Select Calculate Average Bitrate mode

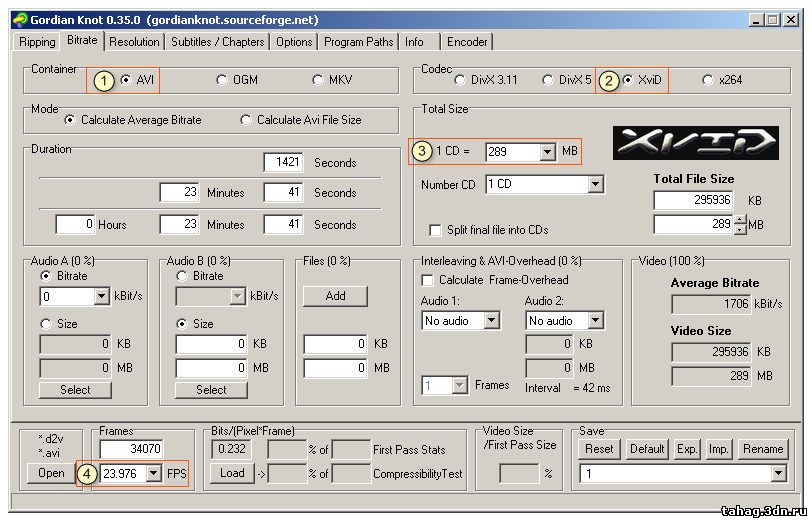[x=69, y=120]
